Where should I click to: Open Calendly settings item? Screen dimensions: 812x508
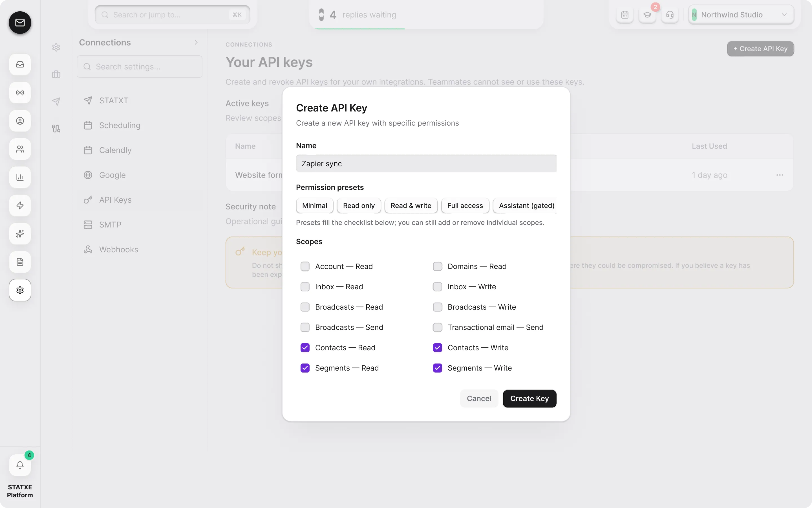pyautogui.click(x=140, y=150)
